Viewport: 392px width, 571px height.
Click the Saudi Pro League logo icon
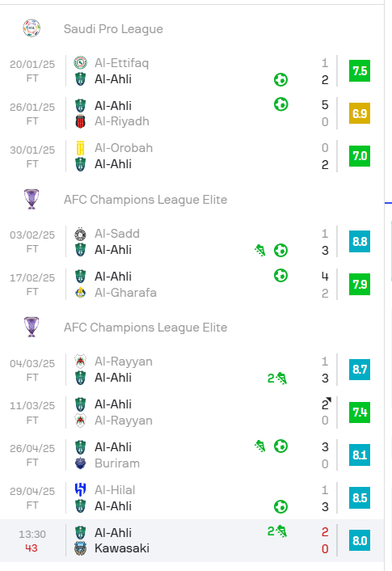click(x=32, y=28)
